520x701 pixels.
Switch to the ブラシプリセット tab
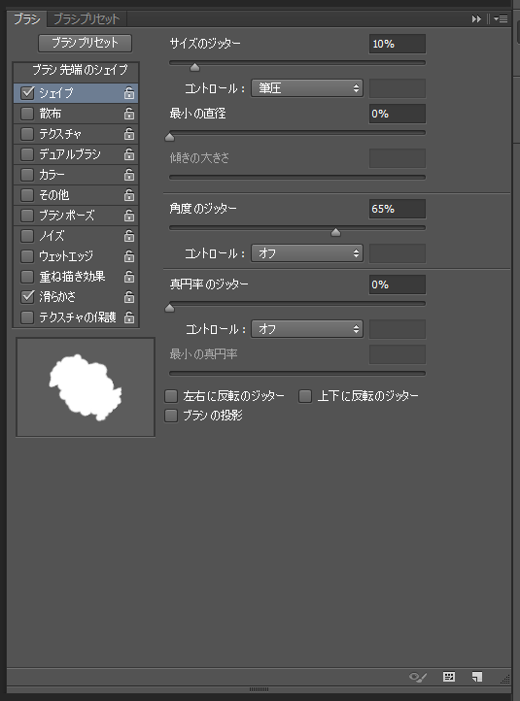[x=86, y=19]
